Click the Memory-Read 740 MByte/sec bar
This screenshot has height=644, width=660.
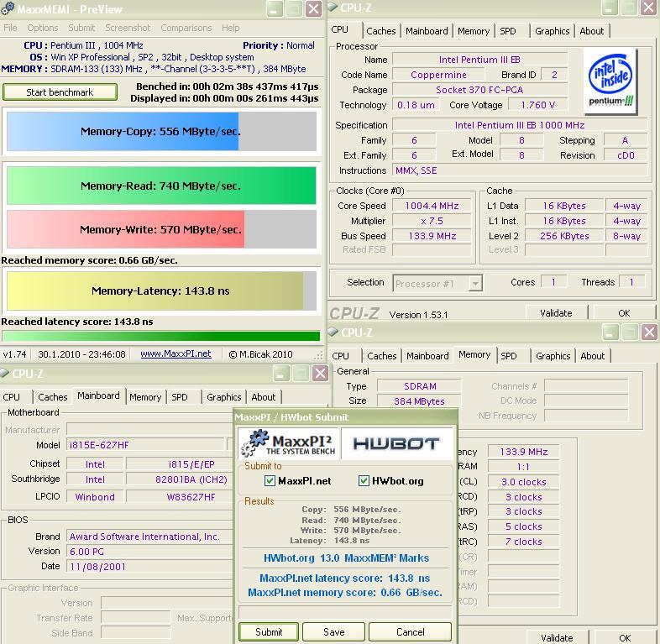coord(161,186)
